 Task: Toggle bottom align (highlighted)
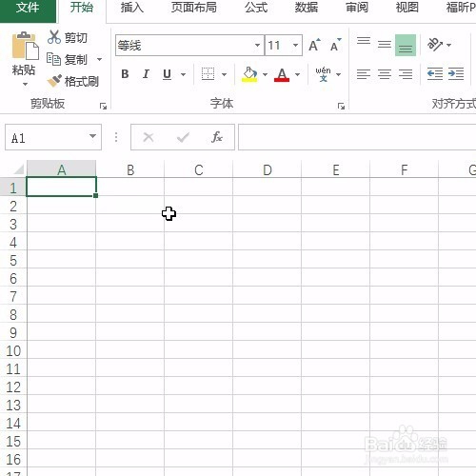[x=406, y=45]
